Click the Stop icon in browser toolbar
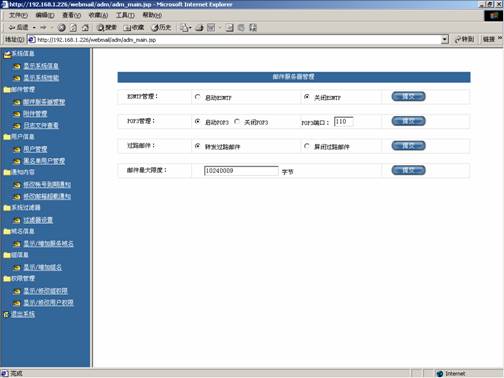This screenshot has height=378, width=504. point(62,28)
